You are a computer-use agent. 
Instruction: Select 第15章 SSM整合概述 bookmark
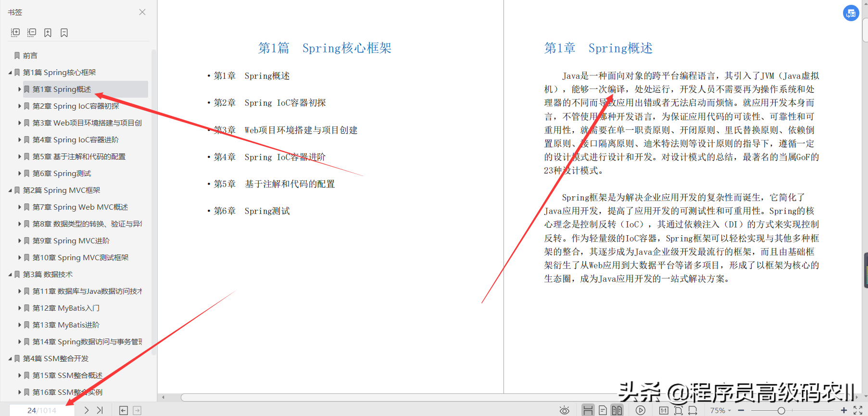point(67,376)
